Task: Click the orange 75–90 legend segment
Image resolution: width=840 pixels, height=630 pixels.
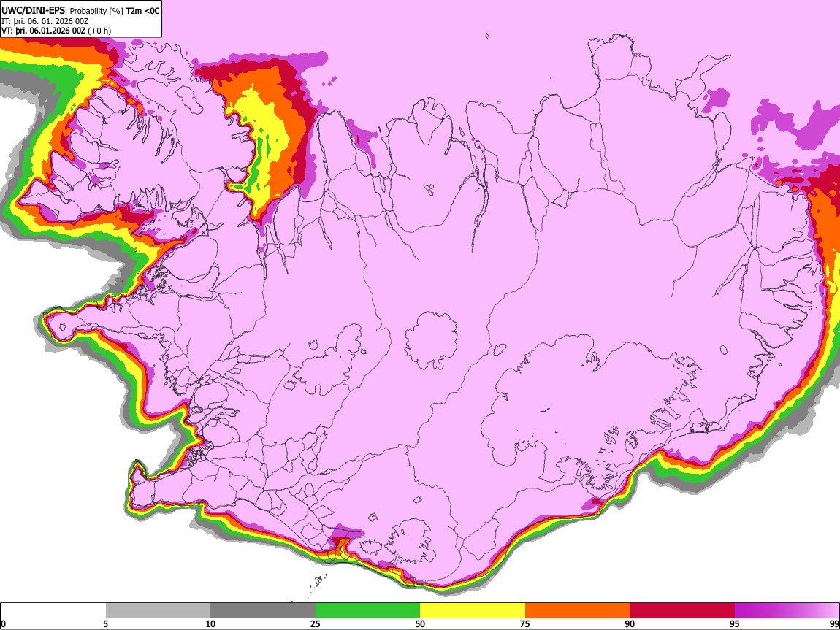Action: coord(577,610)
